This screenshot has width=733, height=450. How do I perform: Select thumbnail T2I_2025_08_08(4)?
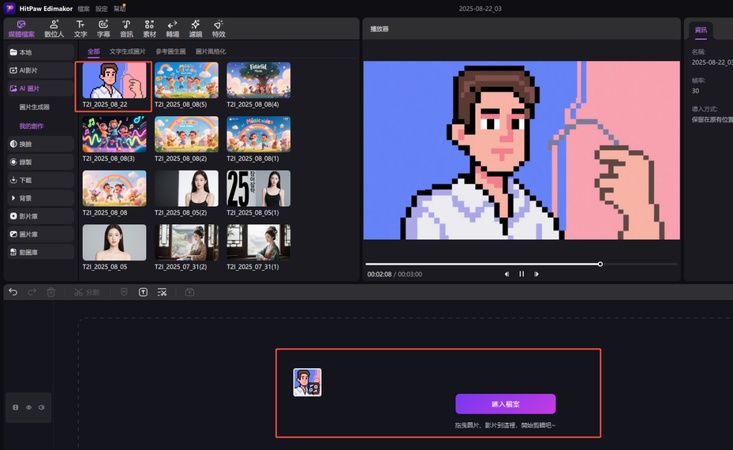tap(258, 80)
